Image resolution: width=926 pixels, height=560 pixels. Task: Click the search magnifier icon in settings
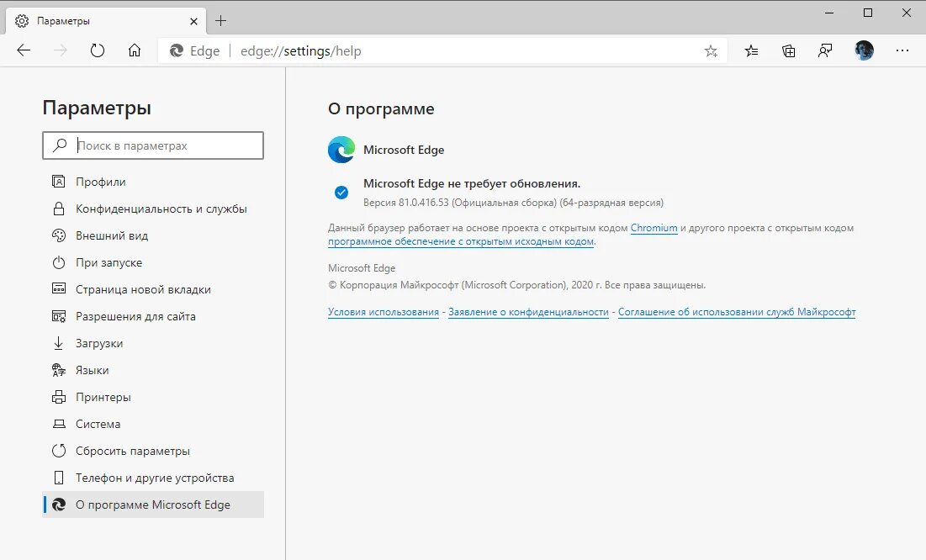(x=60, y=145)
